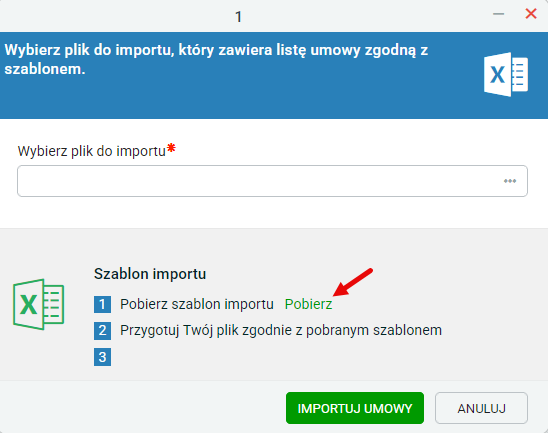Click 'Przygotuj Twój plik zgodnie' step text

coord(281,330)
